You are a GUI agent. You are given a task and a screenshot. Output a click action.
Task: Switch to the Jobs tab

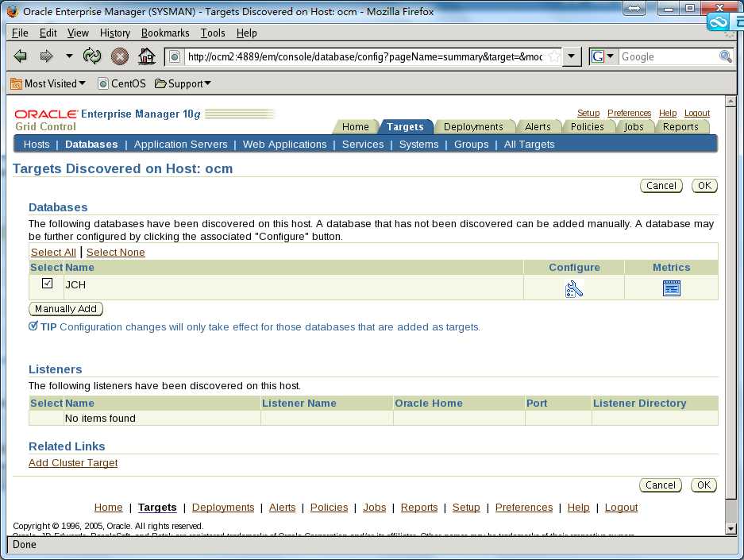[x=634, y=127]
